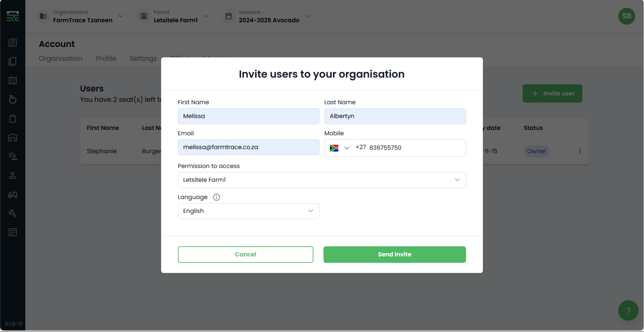Open the SB user avatar
The image size is (644, 332).
point(627,16)
